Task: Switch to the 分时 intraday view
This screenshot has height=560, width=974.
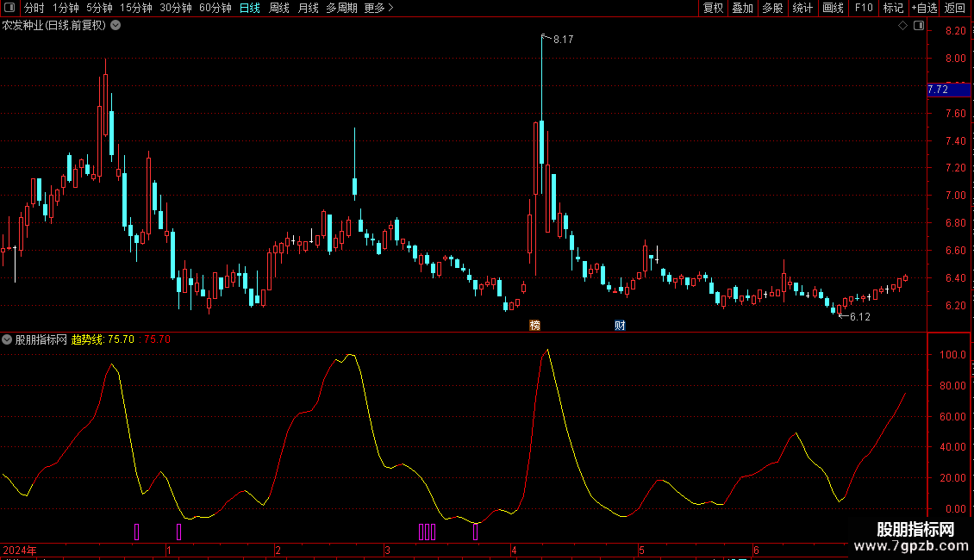Action: coord(34,8)
